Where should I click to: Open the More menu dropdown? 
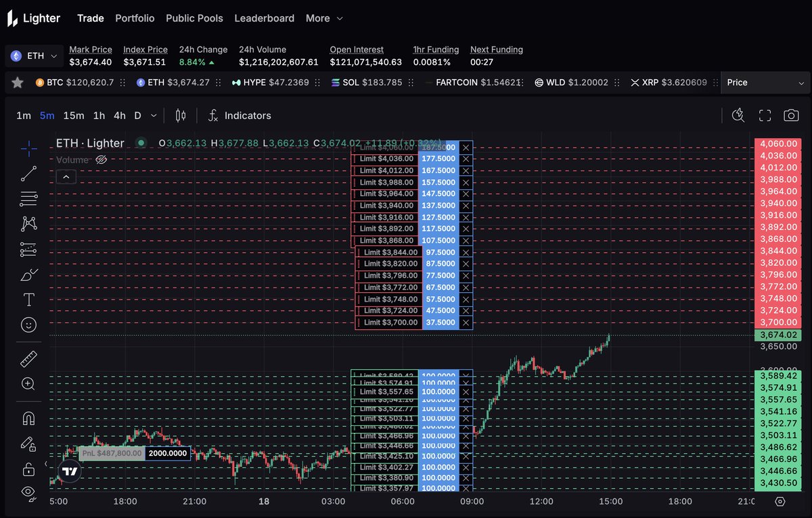click(324, 18)
